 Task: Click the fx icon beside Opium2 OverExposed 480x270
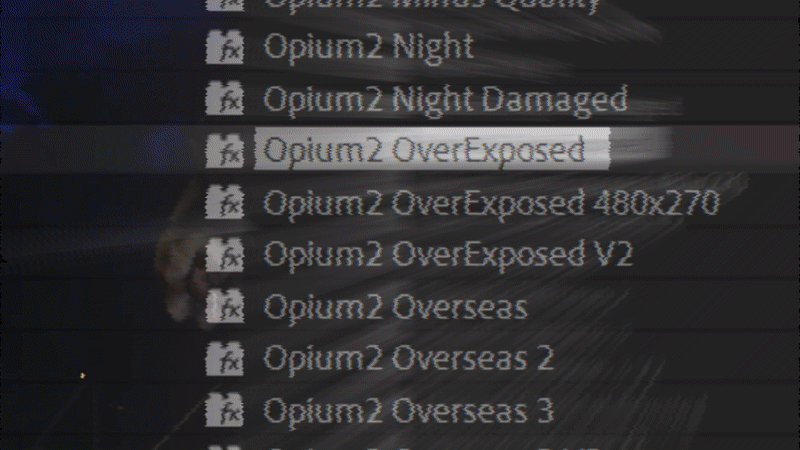224,203
